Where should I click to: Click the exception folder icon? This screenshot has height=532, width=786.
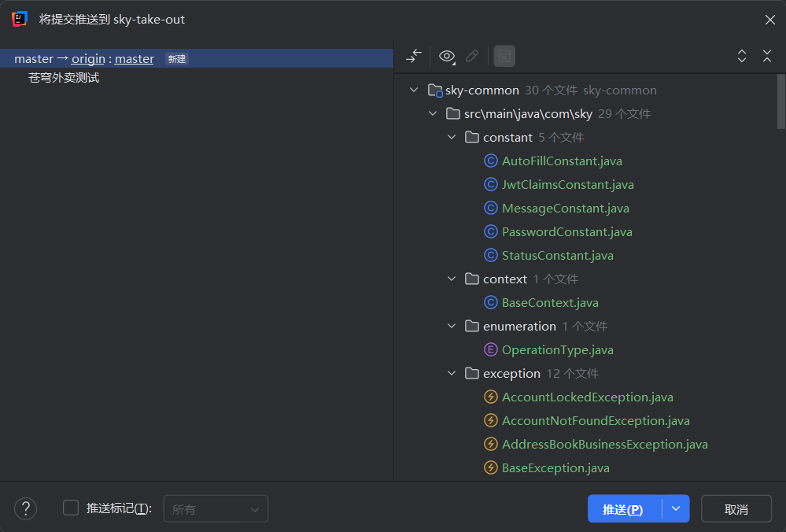click(472, 373)
